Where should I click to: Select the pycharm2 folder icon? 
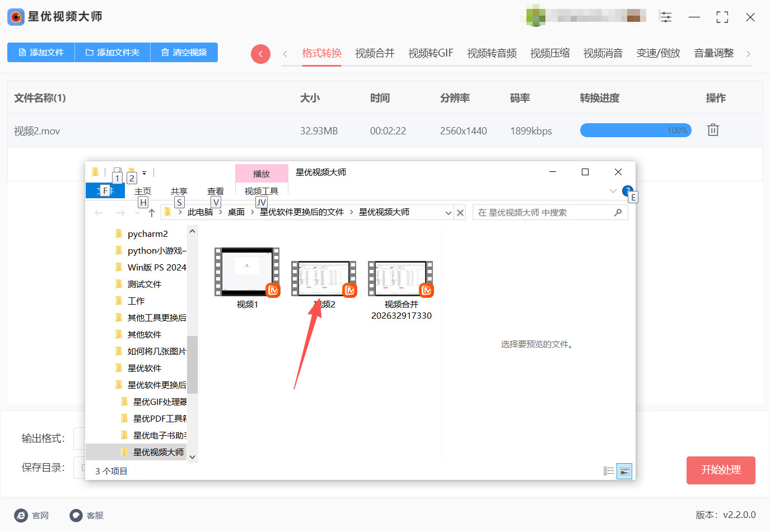point(118,234)
